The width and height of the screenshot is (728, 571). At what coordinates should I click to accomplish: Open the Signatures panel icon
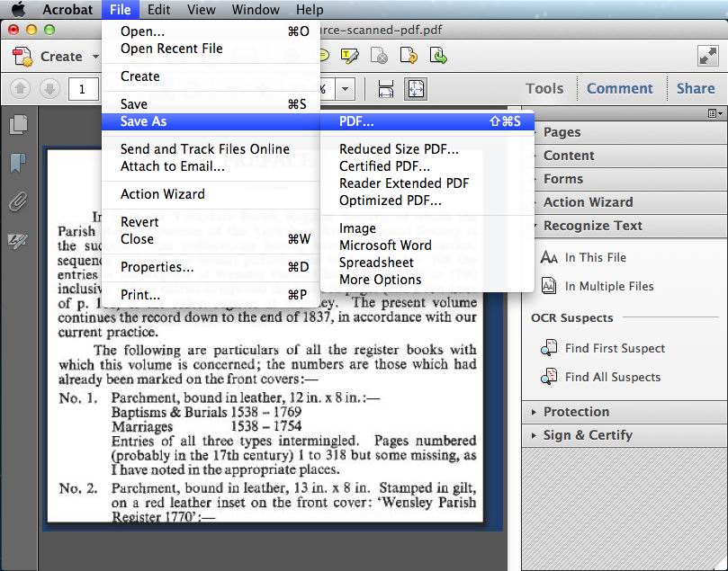[18, 241]
